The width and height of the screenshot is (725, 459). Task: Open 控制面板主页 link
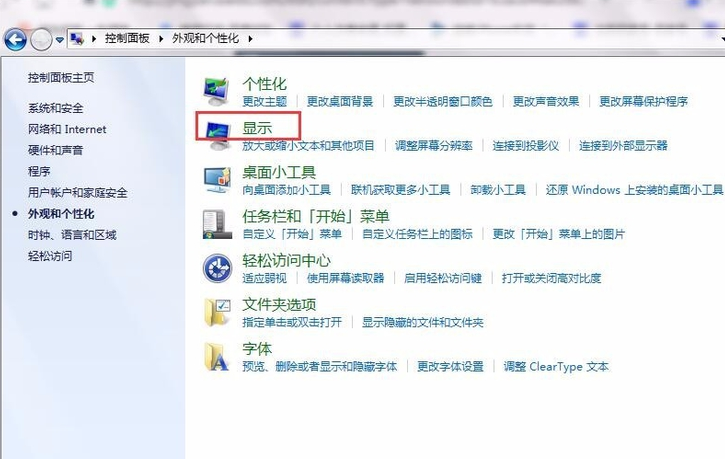[61, 77]
